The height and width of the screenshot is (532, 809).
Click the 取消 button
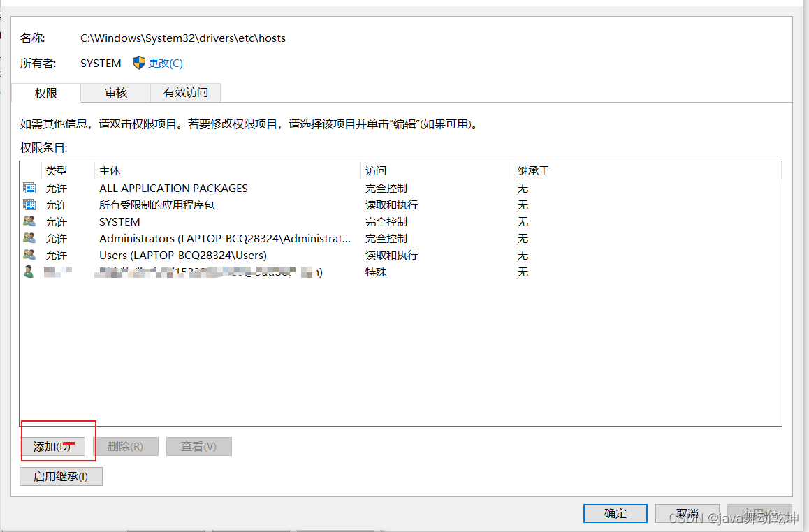pos(687,513)
